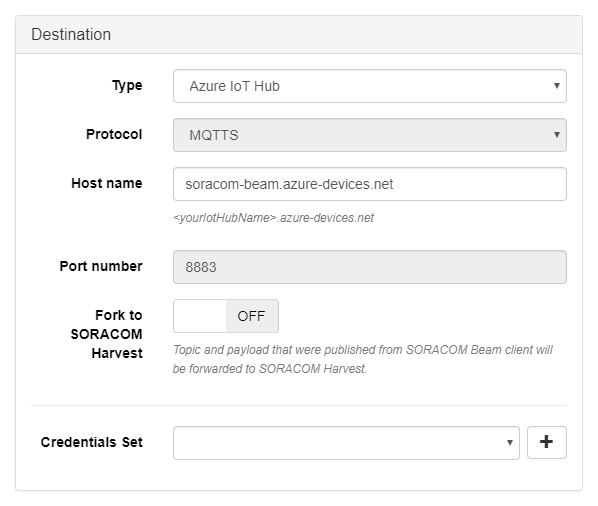Click the plus icon to add credentials
The width and height of the screenshot is (598, 506).
(x=547, y=442)
